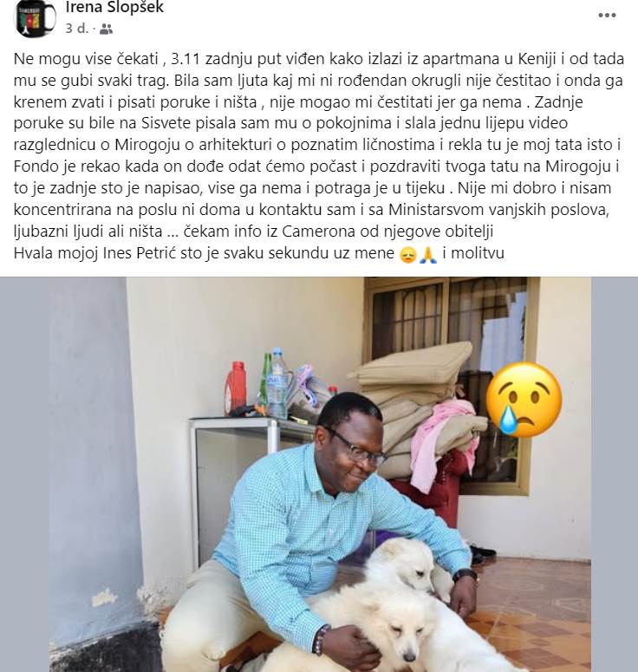Viewport: 638px width, 672px height.
Task: Click the sad face emoji in text
Action: (407, 255)
